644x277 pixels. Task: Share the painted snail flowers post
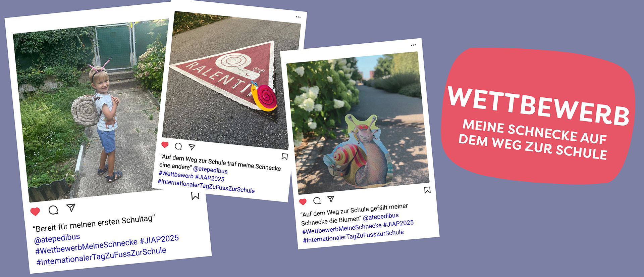tap(331, 199)
